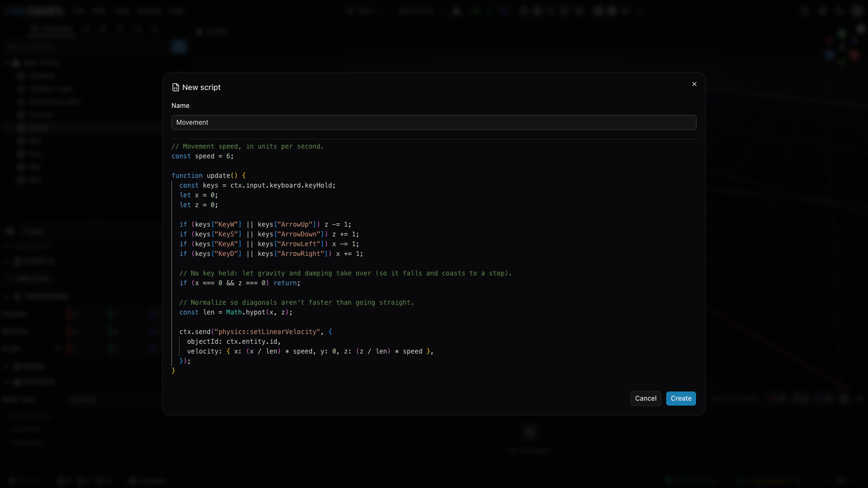868x488 pixels.
Task: Click the "let z = 0;" line
Action: click(x=199, y=205)
